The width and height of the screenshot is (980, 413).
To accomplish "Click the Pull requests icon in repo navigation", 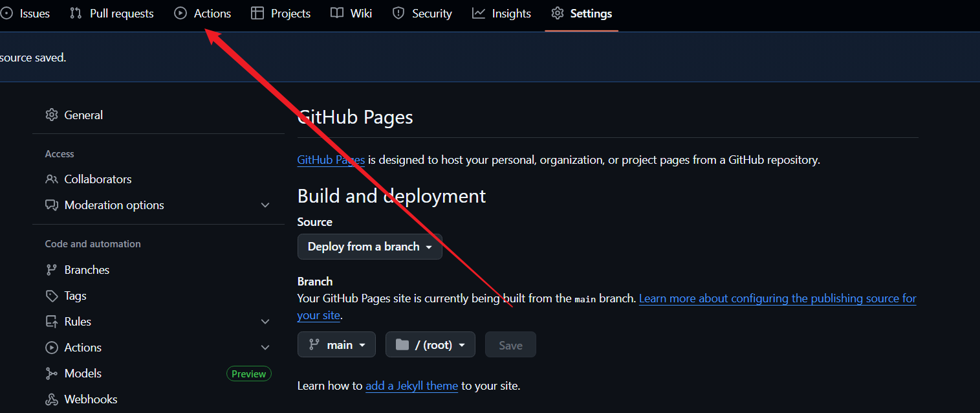I will (76, 14).
